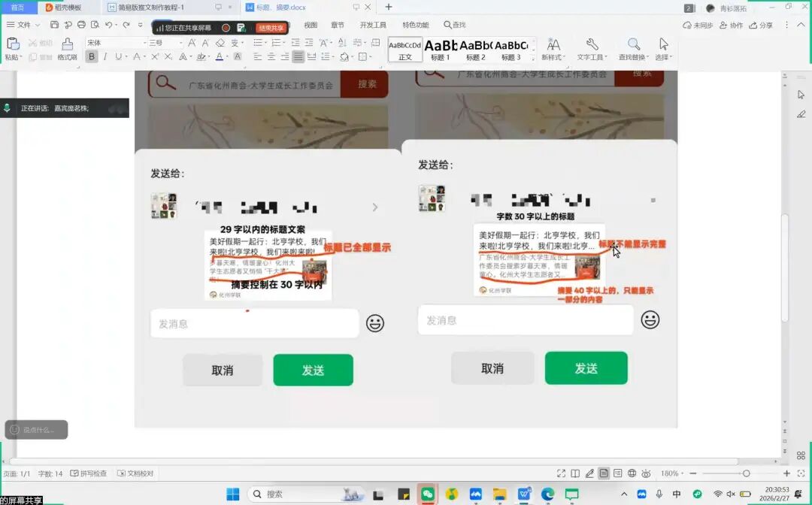Toggle Underline formatting
The image size is (812, 505).
coord(119,57)
